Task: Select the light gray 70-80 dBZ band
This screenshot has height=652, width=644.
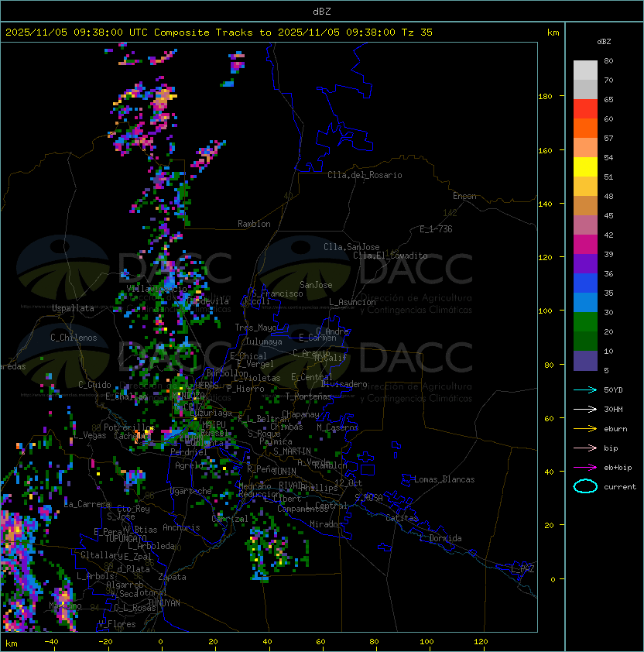Action: coord(585,70)
